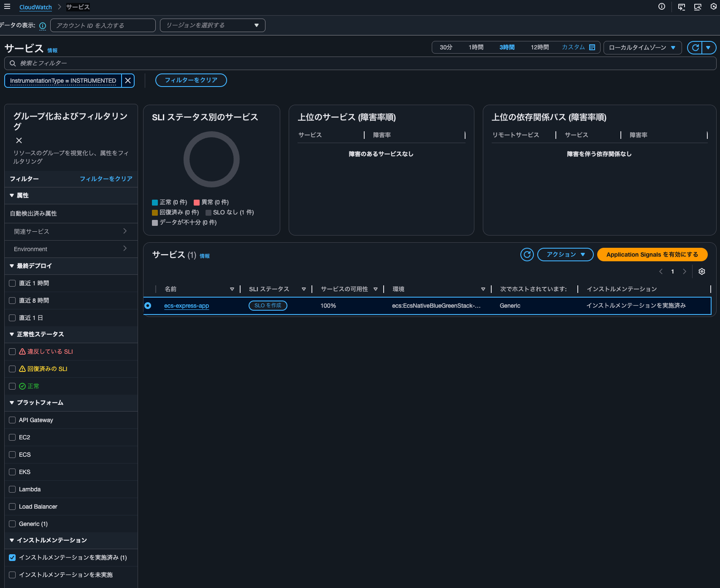Open the CodeWhisperer hexagon icon
The width and height of the screenshot is (720, 588).
[x=713, y=7]
